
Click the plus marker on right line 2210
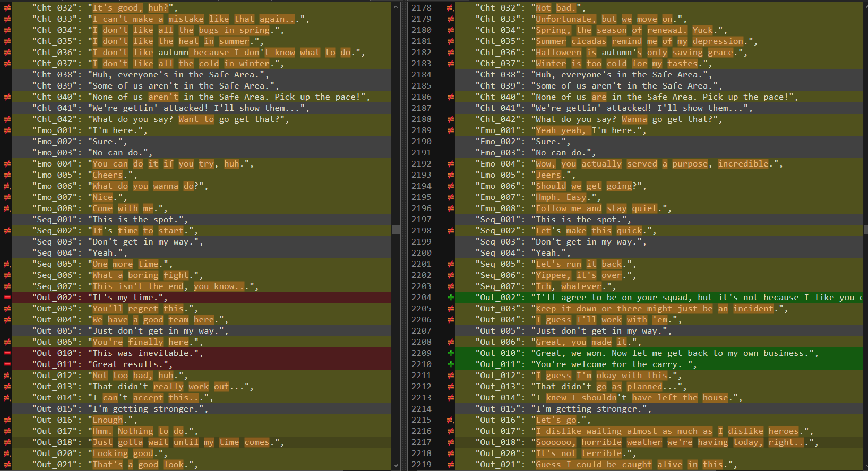pos(450,364)
